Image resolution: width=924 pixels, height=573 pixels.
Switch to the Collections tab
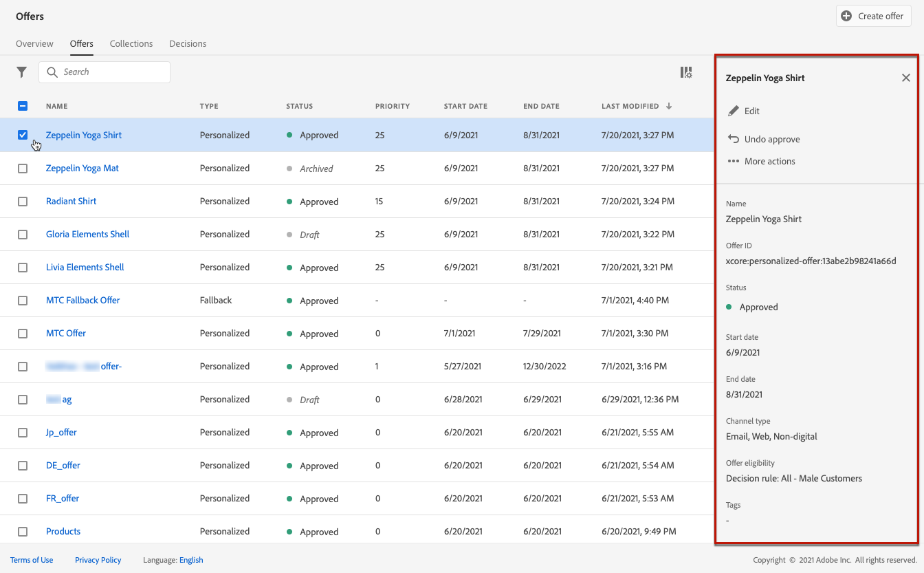[131, 43]
